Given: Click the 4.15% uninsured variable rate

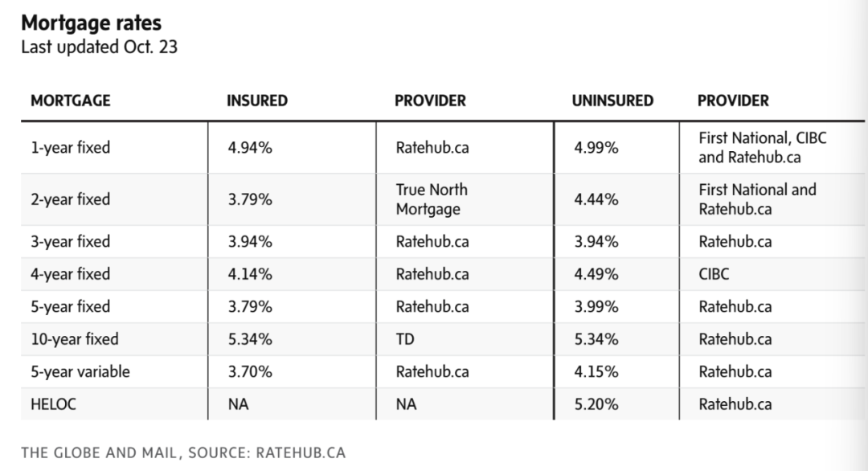Looking at the screenshot, I should click(596, 371).
